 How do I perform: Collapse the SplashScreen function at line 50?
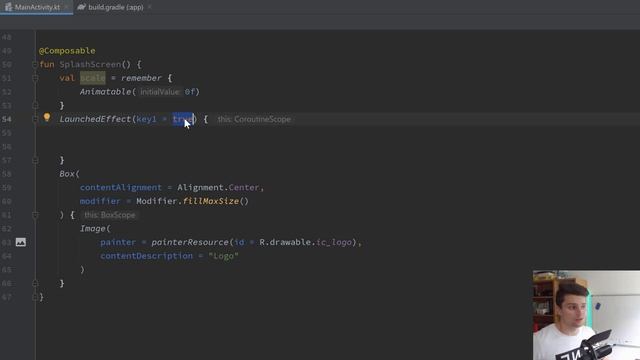[35, 64]
